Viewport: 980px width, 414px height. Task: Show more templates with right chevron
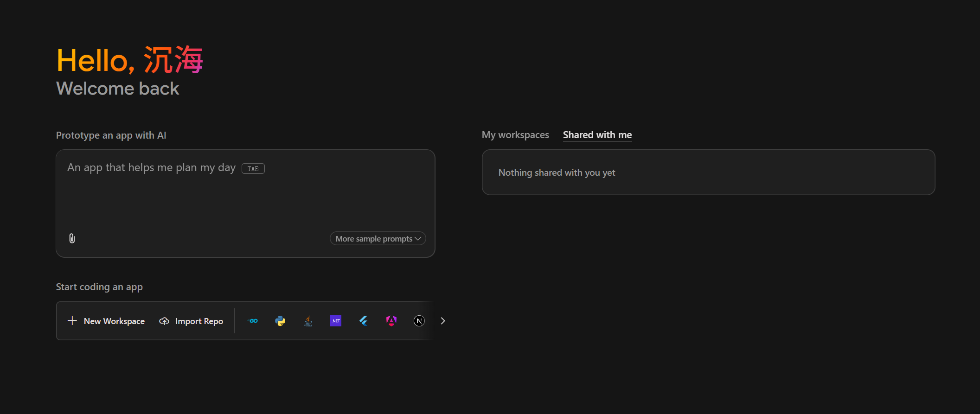443,321
